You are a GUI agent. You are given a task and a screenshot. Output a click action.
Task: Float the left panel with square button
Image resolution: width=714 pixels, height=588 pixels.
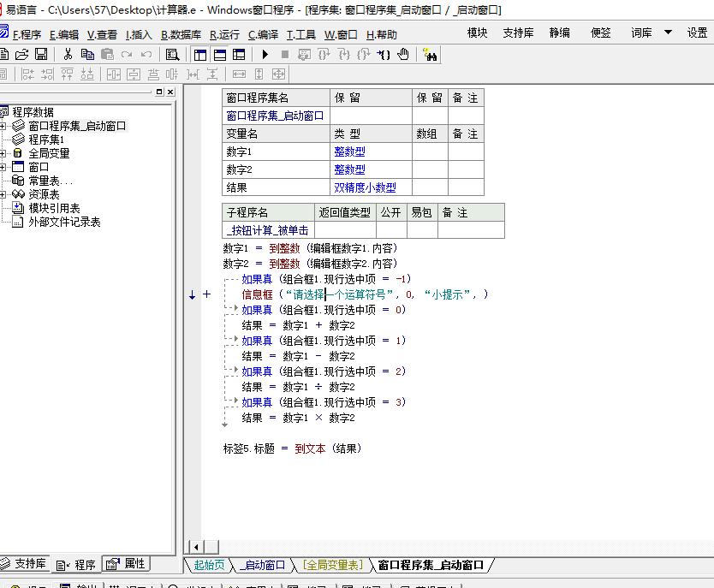(x=159, y=92)
